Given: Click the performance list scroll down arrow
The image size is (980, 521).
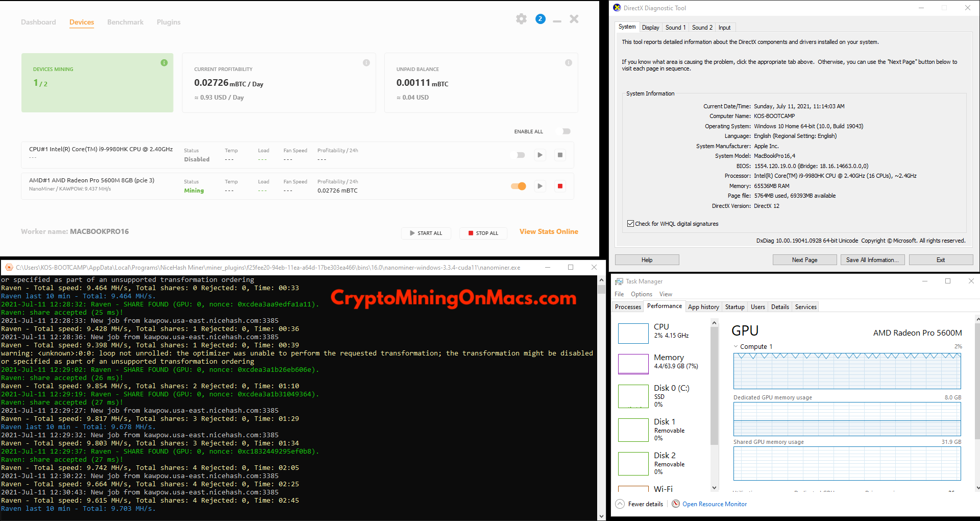Looking at the screenshot, I should (x=714, y=488).
